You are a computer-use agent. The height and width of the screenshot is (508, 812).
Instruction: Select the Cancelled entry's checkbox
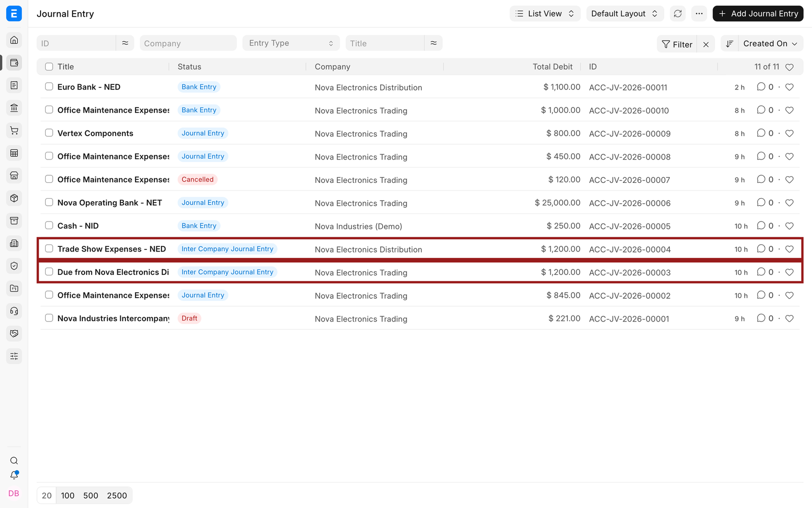click(49, 179)
